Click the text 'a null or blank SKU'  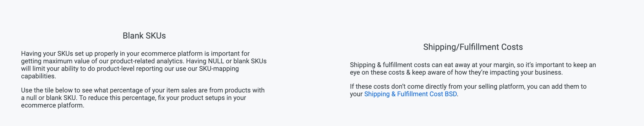49,98
